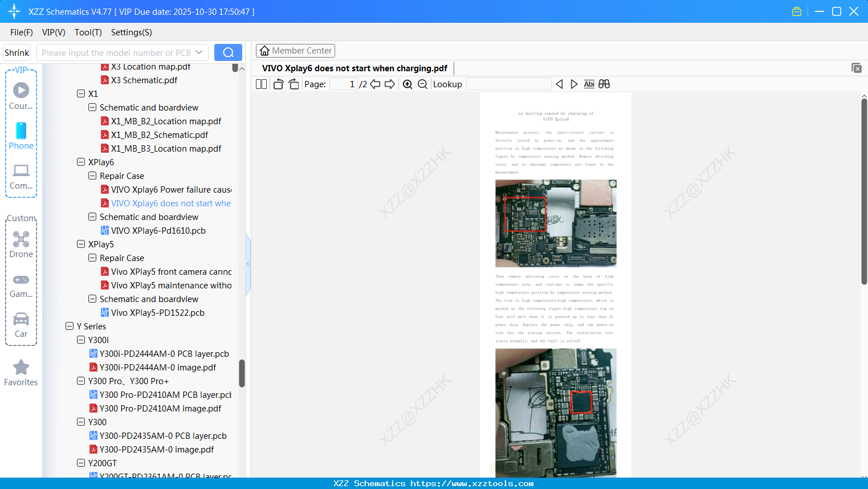Image resolution: width=868 pixels, height=489 pixels.
Task: Rotate the page clockwise
Action: (x=294, y=84)
